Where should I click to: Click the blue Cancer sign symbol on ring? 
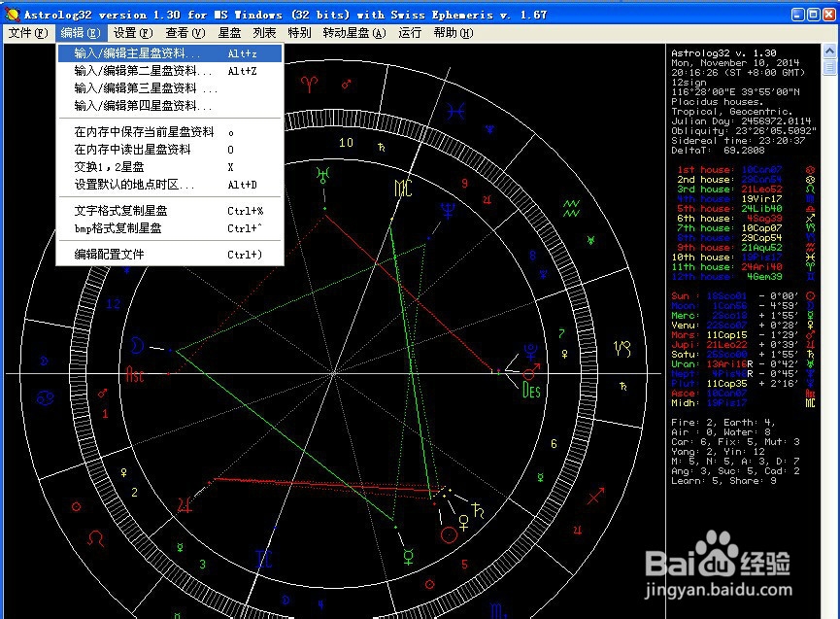coord(45,398)
